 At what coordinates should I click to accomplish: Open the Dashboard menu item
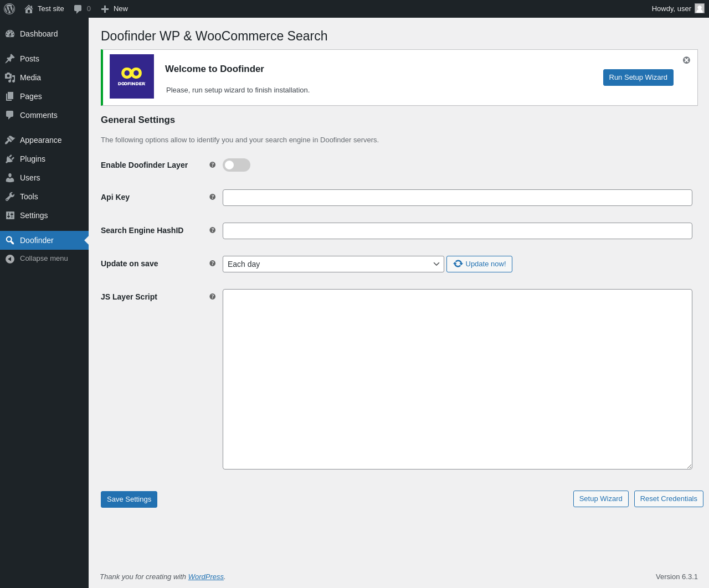[44, 34]
